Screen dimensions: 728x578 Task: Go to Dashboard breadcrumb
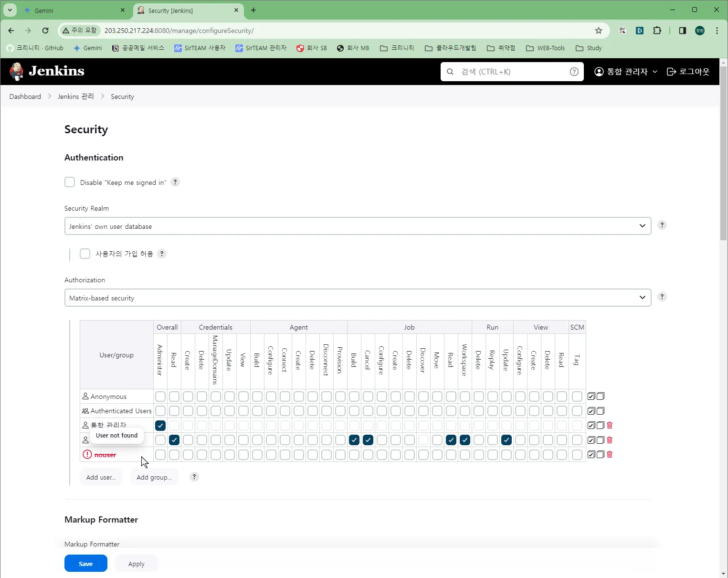tap(25, 96)
